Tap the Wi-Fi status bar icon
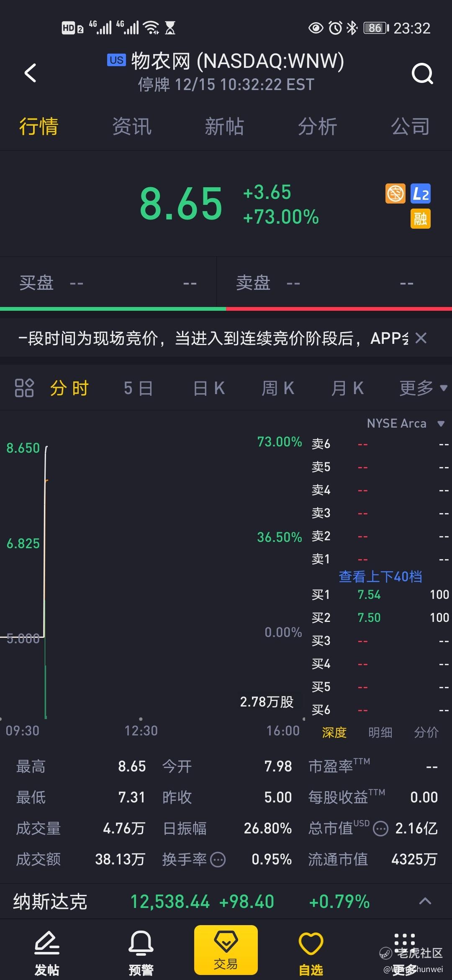 point(151,28)
